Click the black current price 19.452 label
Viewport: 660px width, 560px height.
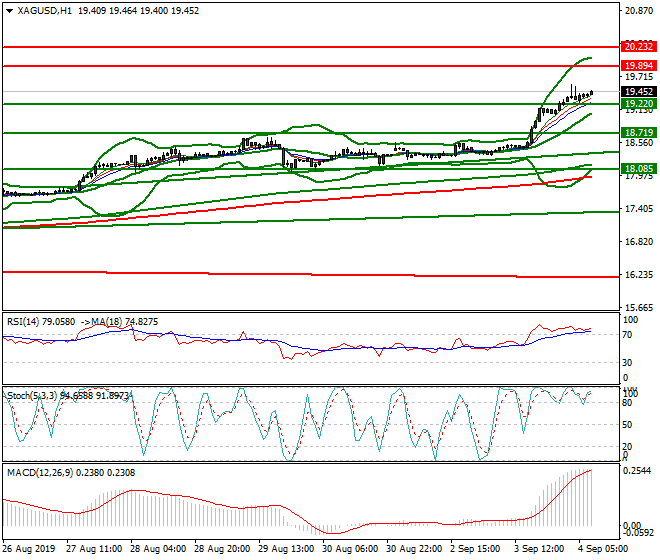[639, 92]
